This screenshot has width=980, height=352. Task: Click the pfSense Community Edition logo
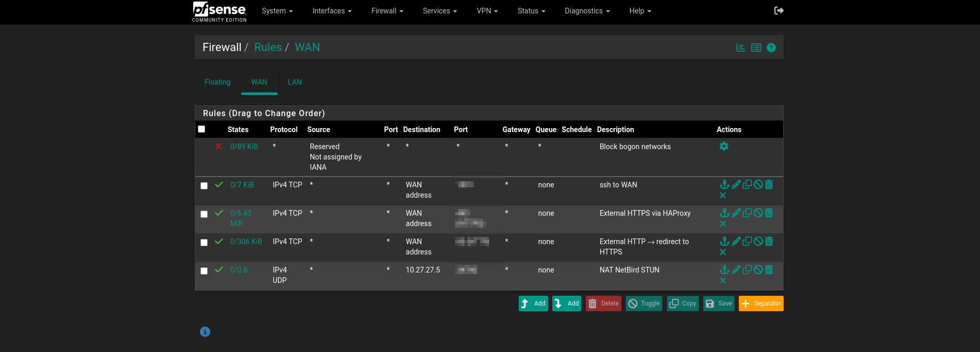220,11
